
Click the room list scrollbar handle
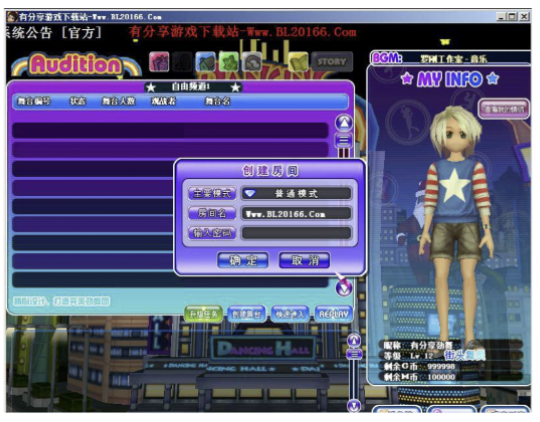pyautogui.click(x=344, y=141)
